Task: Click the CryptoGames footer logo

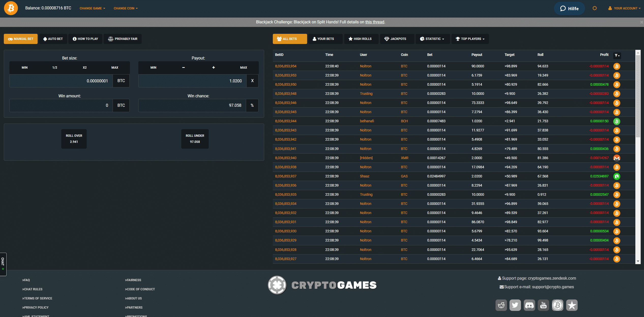Action: coord(322,285)
